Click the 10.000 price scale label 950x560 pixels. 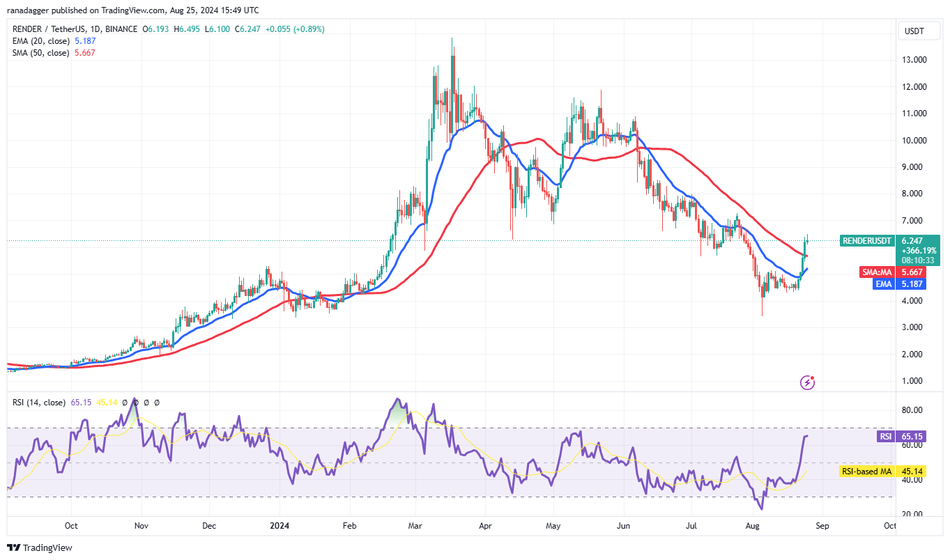coord(914,141)
